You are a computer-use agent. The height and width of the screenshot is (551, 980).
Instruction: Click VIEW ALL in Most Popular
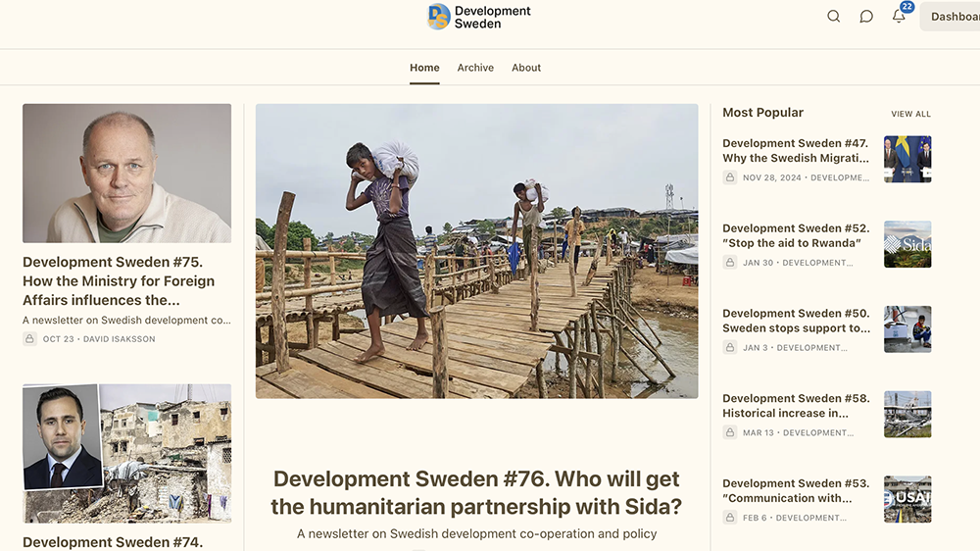pyautogui.click(x=910, y=115)
